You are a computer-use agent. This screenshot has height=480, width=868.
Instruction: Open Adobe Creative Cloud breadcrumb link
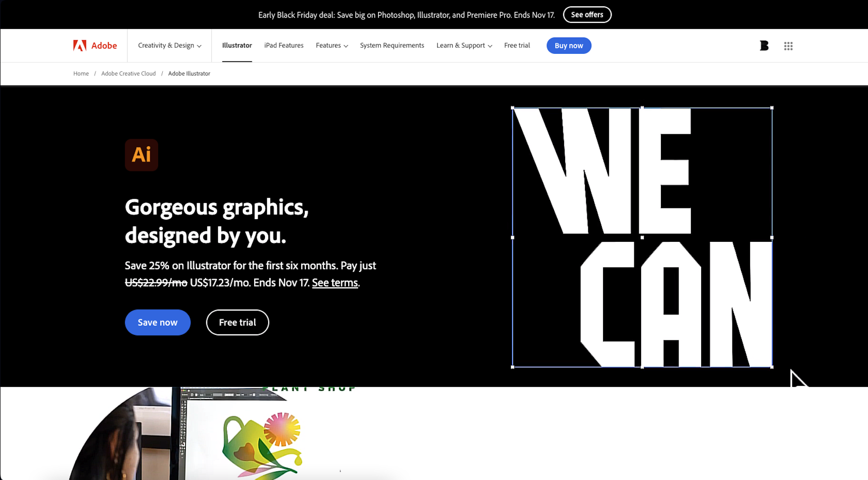[128, 74]
